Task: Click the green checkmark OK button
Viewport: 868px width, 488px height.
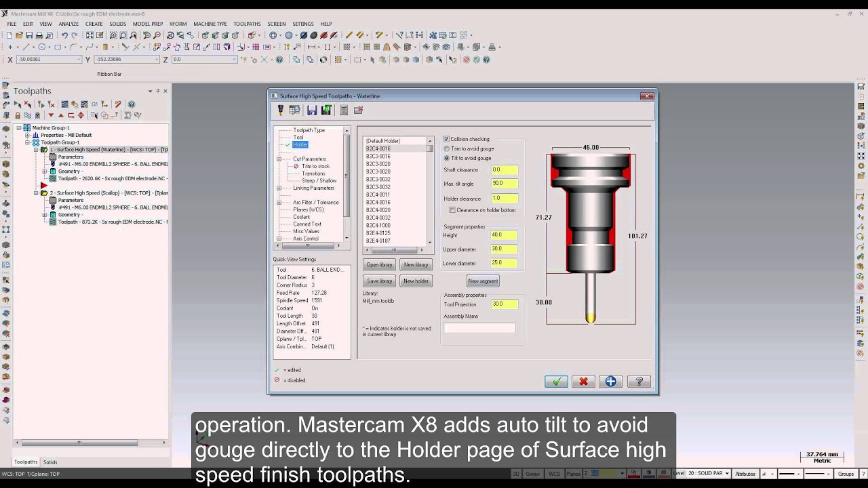Action: (556, 382)
